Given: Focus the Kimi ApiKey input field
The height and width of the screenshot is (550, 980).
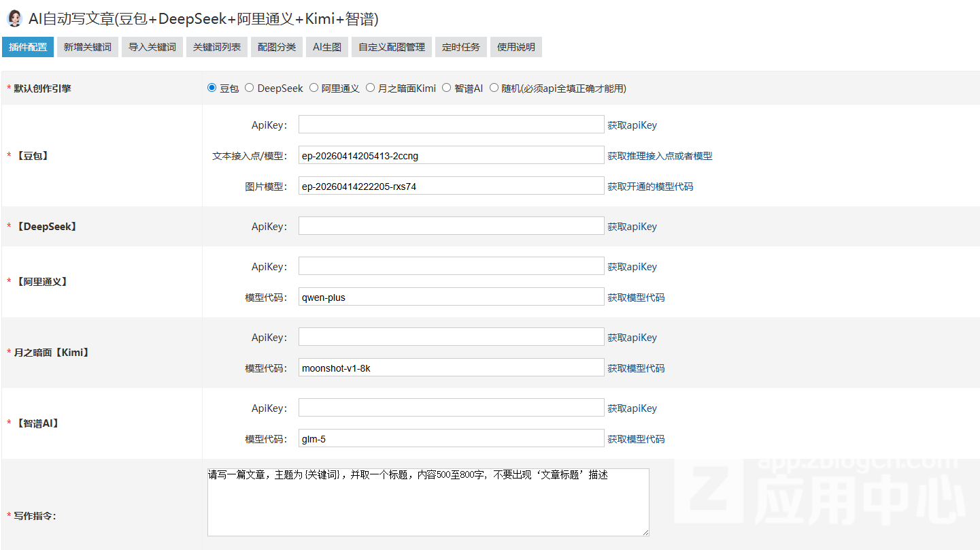Looking at the screenshot, I should (x=452, y=337).
